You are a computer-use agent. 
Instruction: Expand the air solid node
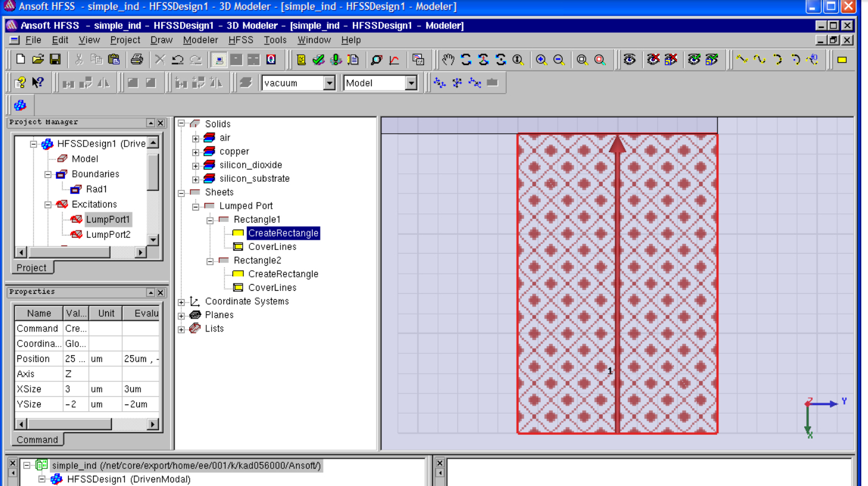click(x=196, y=138)
